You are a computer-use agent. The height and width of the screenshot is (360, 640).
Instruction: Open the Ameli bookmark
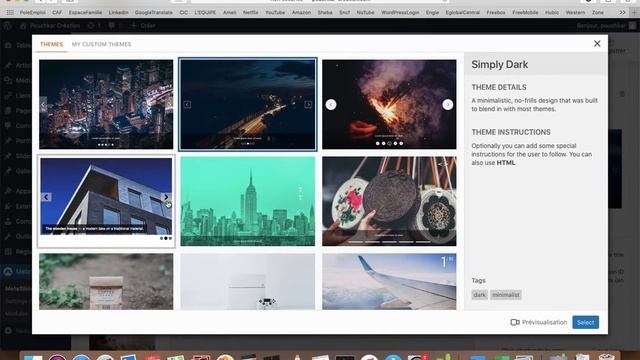[x=229, y=12]
